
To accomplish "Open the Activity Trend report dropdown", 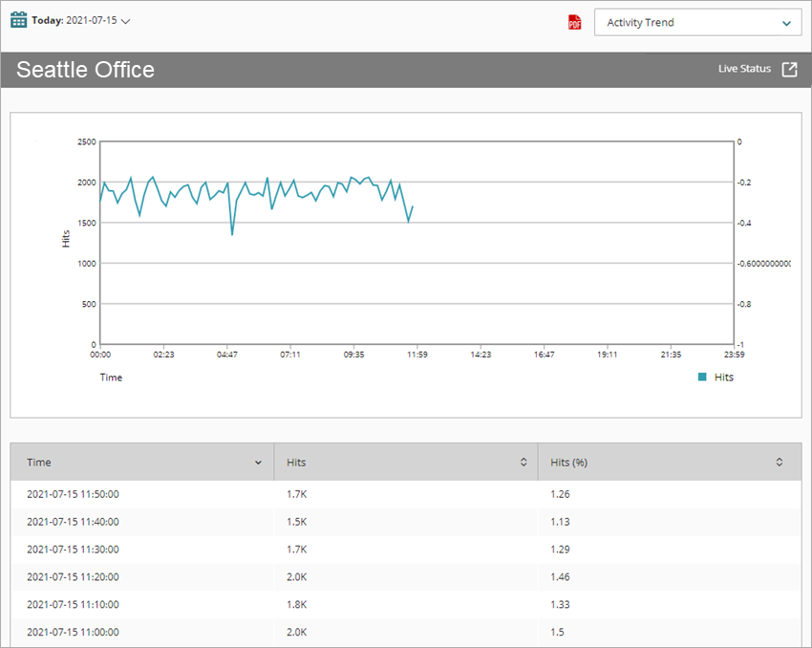I will [697, 22].
